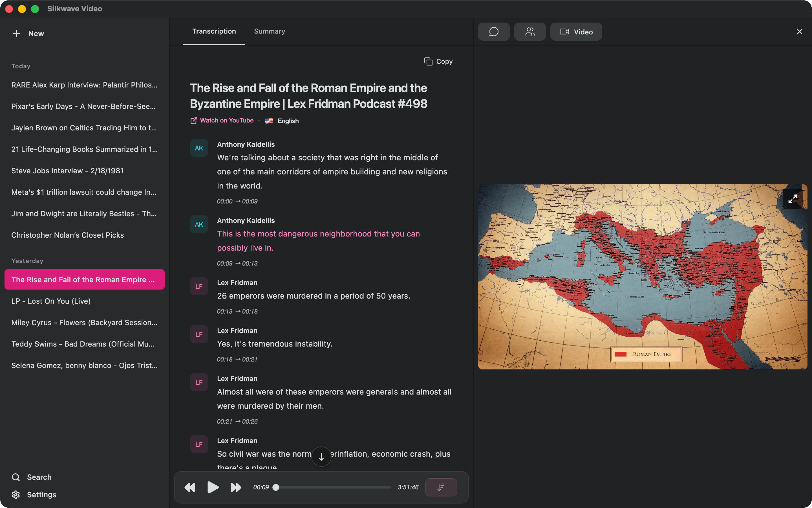Image resolution: width=812 pixels, height=508 pixels.
Task: Open Teddy Swims - Bad Dreams item
Action: tap(84, 344)
